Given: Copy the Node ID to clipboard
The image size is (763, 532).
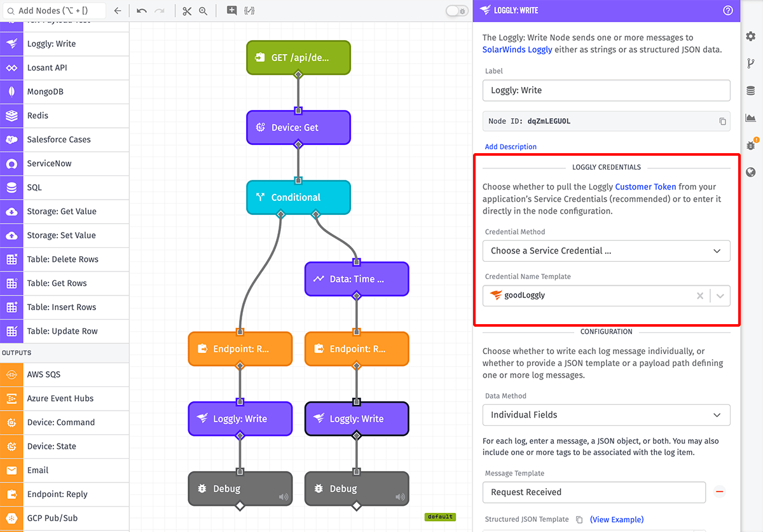Looking at the screenshot, I should point(722,121).
